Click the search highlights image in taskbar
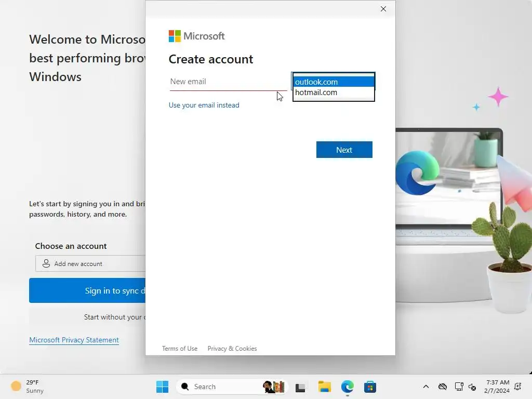 point(273,387)
